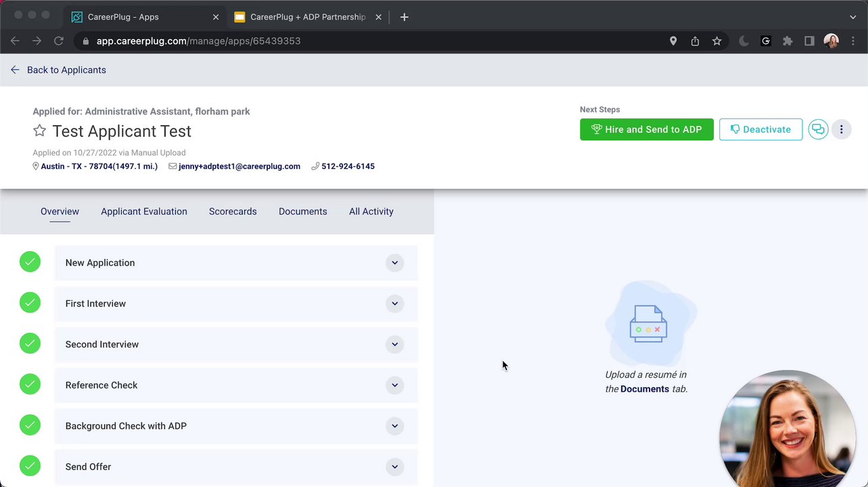Image resolution: width=868 pixels, height=487 pixels.
Task: Reload the CareerPlug page
Action: [59, 41]
